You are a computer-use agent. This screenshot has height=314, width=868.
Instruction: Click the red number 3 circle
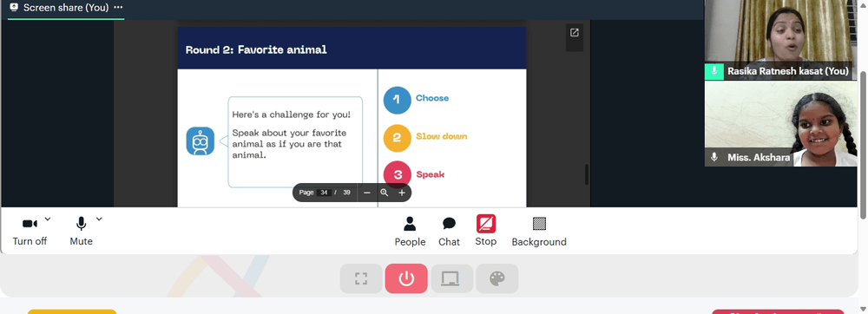point(397,175)
